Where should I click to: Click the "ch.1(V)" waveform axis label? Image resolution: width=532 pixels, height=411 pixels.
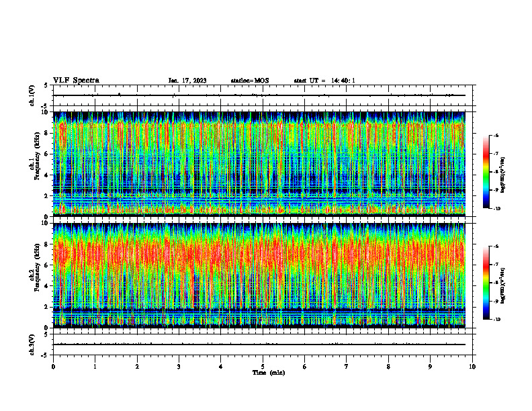pyautogui.click(x=32, y=95)
